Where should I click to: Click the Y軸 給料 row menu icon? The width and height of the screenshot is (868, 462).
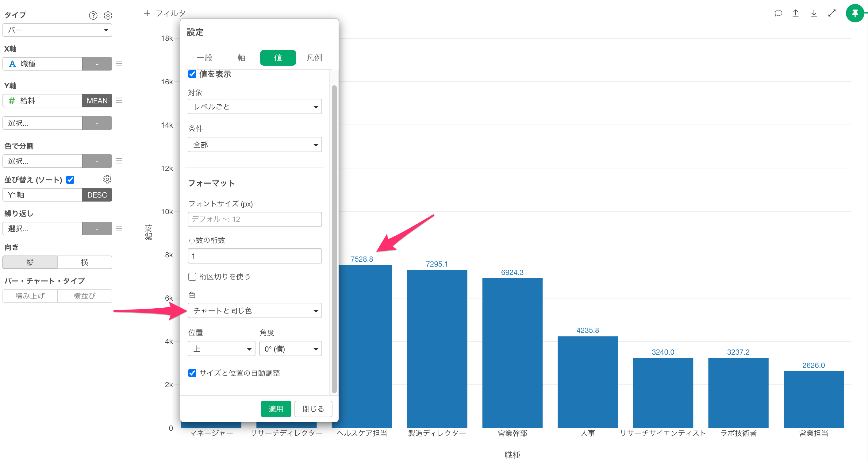coord(119,100)
